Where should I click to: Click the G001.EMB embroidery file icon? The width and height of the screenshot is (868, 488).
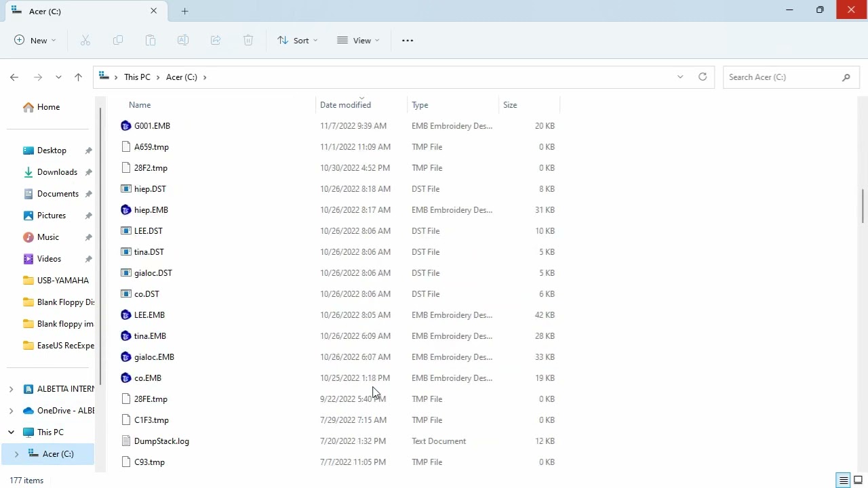click(125, 126)
